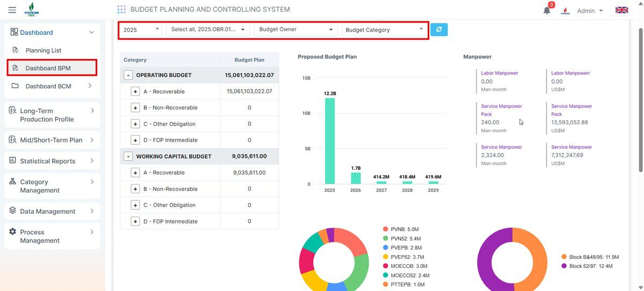Screen dimensions: 644x291
Task: Click the Statistical Reports chart icon
Action: 12,161
